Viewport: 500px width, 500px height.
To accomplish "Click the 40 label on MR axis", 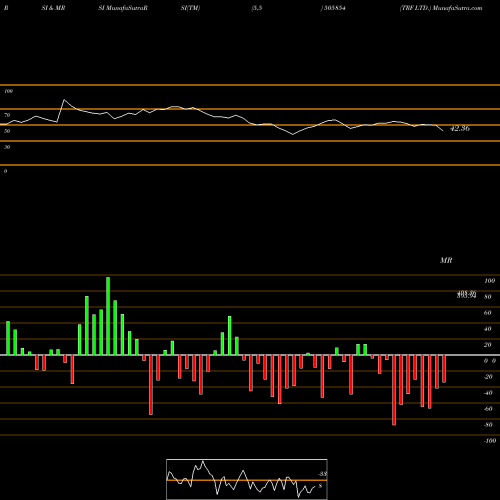I will [x=488, y=329].
